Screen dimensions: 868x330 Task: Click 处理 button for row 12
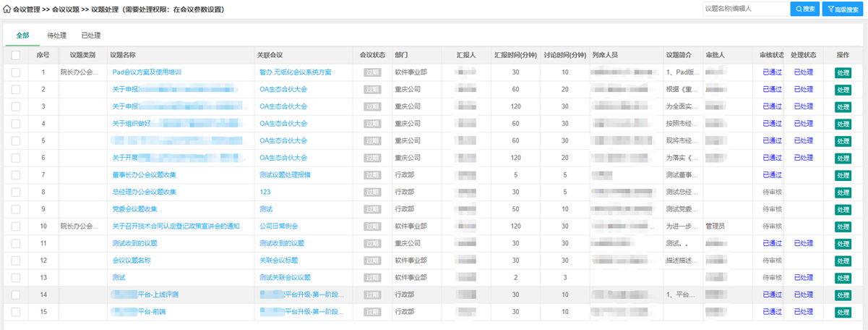pos(843,261)
